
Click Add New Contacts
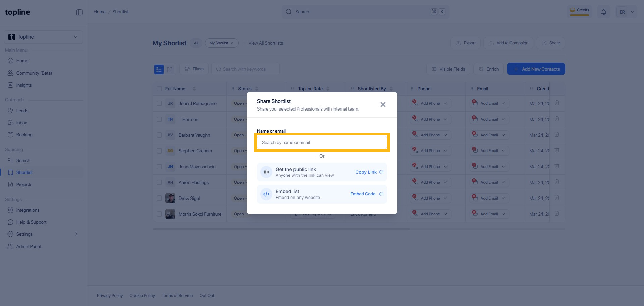[x=536, y=69]
